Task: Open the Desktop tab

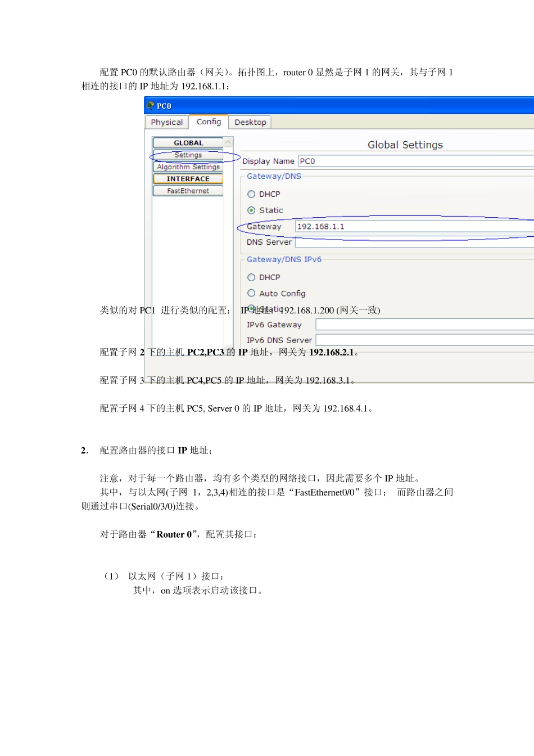Action: 250,122
